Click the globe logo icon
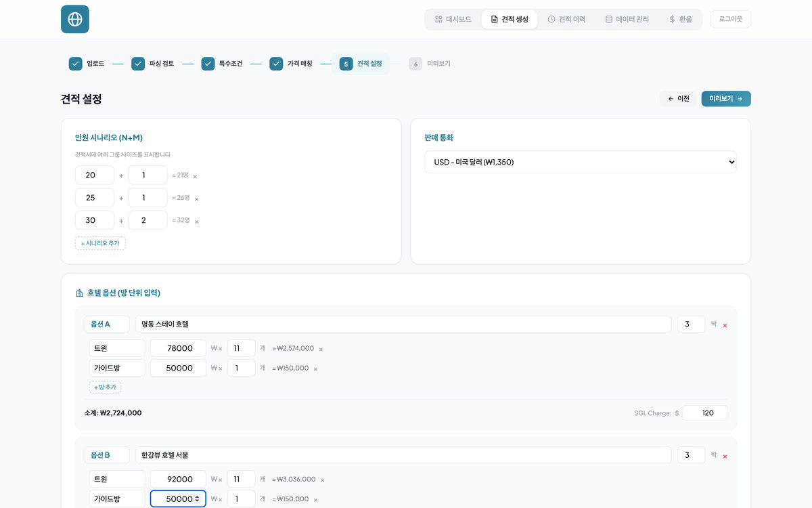The height and width of the screenshot is (508, 812). (75, 19)
